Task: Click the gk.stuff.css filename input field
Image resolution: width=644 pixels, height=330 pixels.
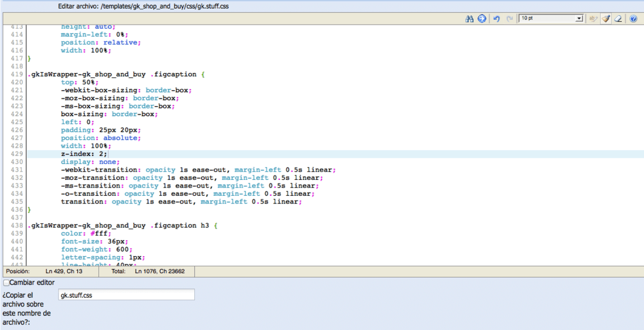Action: tap(126, 295)
